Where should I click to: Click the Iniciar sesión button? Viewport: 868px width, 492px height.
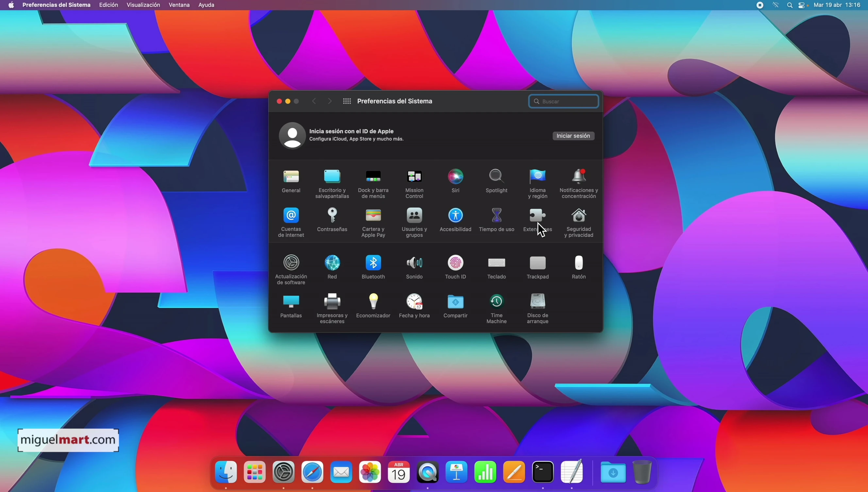573,136
